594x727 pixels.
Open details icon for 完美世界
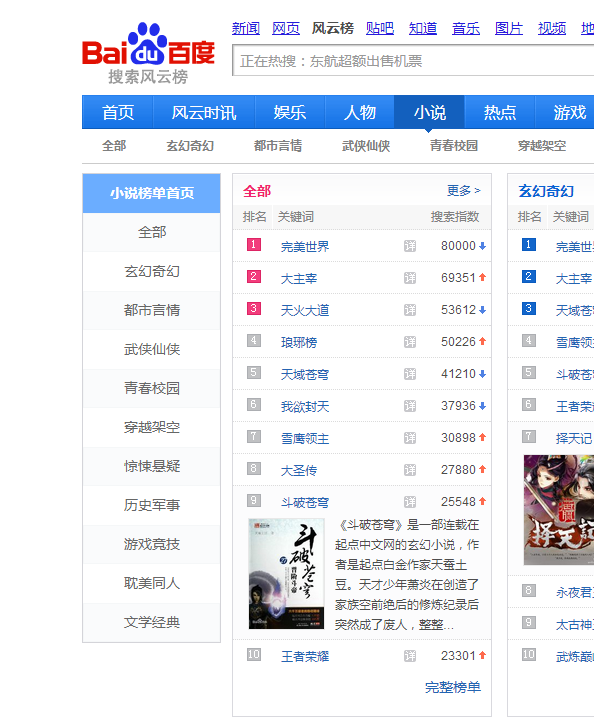(x=410, y=246)
